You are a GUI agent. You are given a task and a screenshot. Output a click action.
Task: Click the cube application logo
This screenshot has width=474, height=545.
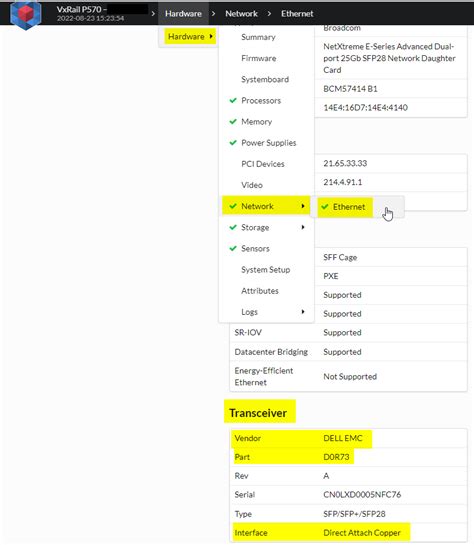(26, 14)
